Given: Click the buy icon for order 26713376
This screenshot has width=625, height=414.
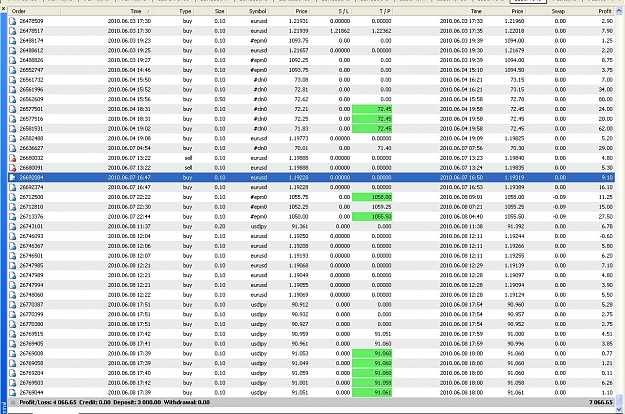Looking at the screenshot, I should pyautogui.click(x=13, y=217).
